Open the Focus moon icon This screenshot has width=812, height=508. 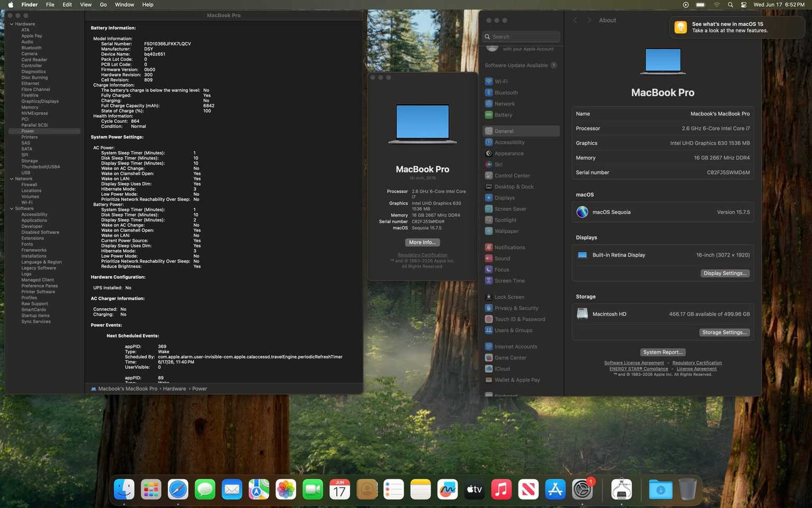tap(488, 269)
